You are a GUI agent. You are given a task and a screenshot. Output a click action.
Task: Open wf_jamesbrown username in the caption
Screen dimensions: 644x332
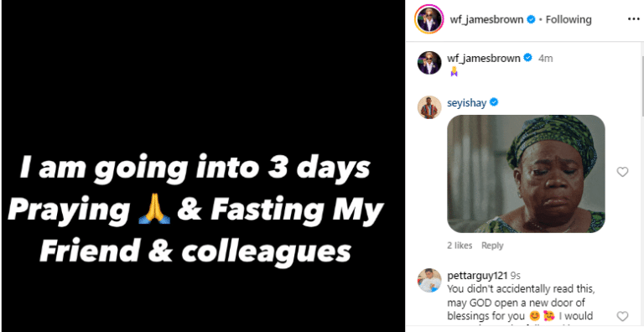tap(484, 59)
